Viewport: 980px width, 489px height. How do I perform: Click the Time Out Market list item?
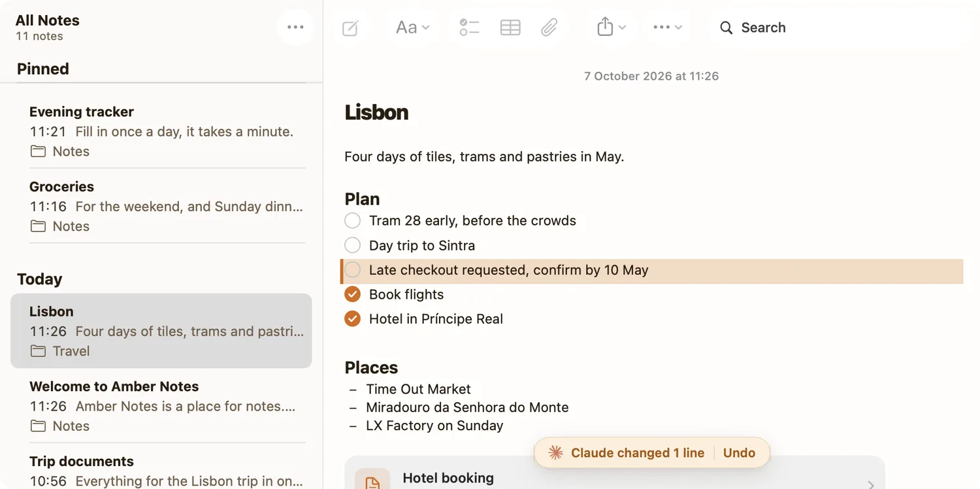click(x=418, y=389)
